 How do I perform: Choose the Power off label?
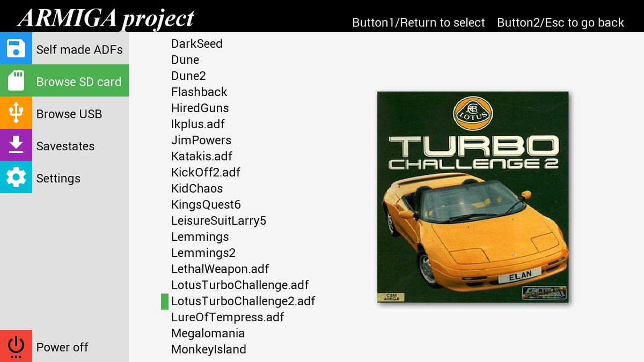[62, 347]
